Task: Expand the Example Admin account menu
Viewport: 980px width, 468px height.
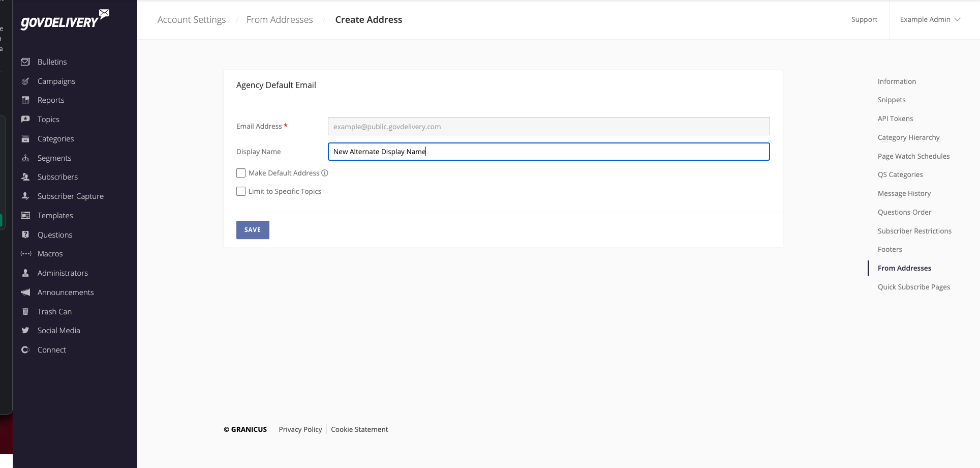Action: pyautogui.click(x=930, y=19)
